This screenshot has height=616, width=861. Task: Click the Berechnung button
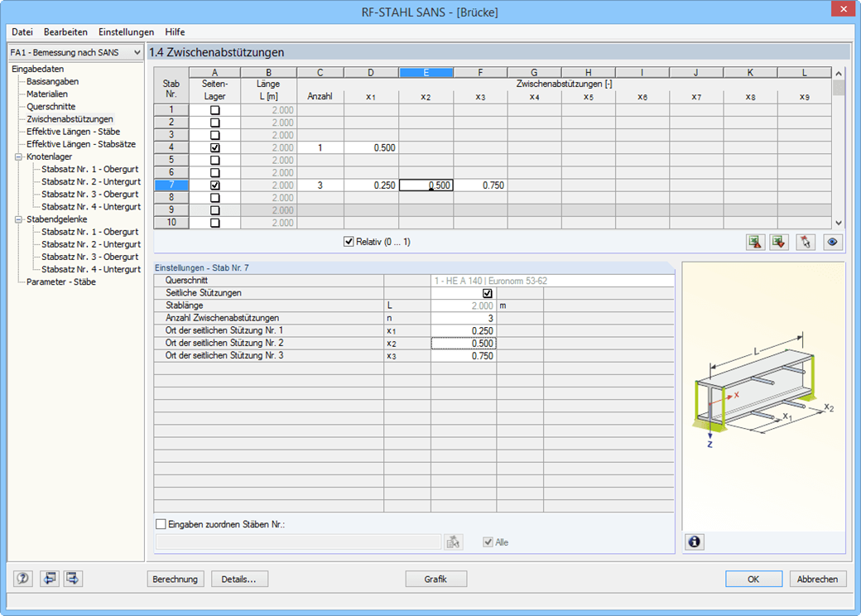176,580
